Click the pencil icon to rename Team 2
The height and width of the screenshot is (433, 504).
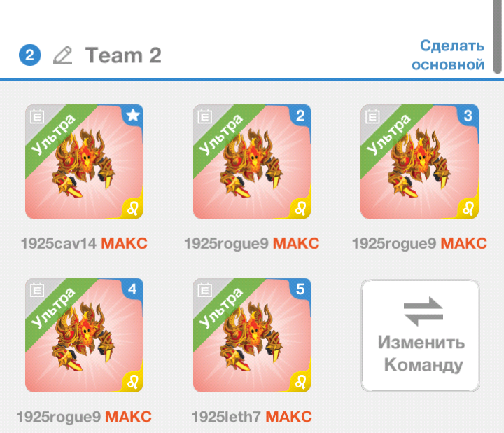pyautogui.click(x=63, y=55)
